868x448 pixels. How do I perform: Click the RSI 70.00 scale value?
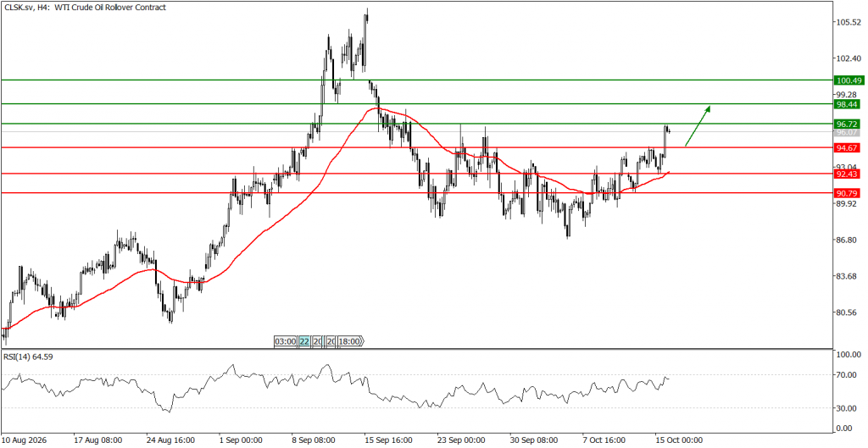[848, 375]
